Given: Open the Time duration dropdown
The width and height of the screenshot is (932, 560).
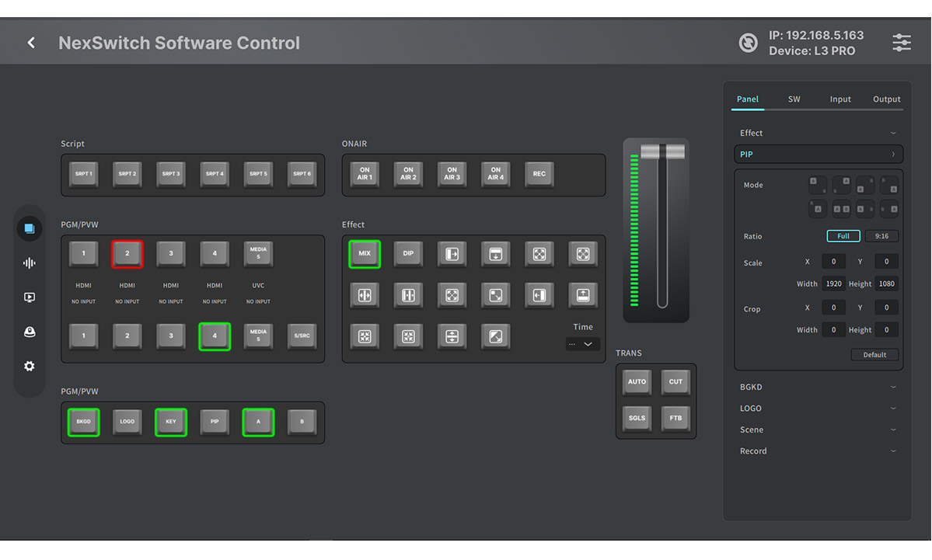Looking at the screenshot, I should [x=582, y=344].
